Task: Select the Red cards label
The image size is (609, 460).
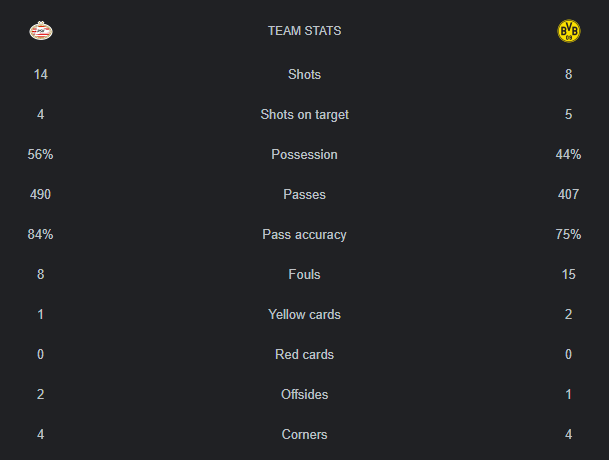Action: (304, 354)
